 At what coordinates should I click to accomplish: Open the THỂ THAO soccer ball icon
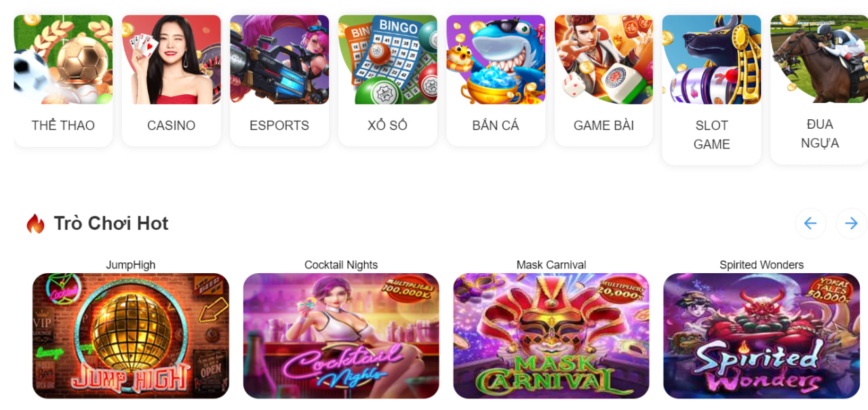click(63, 60)
